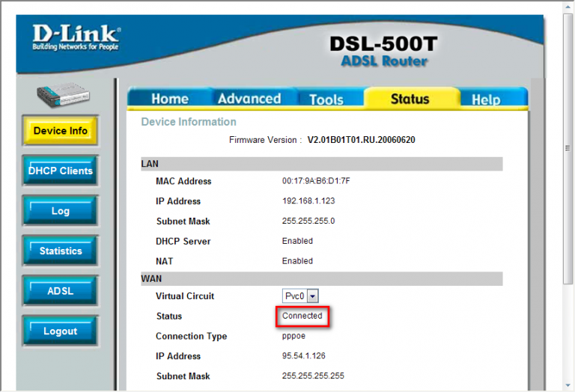This screenshot has width=575, height=392.
Task: Click the DHCP Server Enabled value
Action: click(x=297, y=241)
